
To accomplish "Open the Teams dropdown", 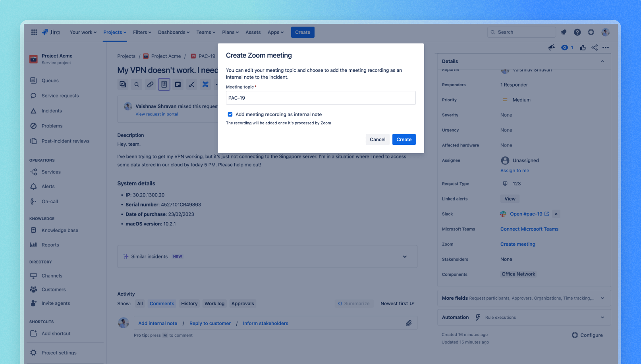I will tap(206, 32).
